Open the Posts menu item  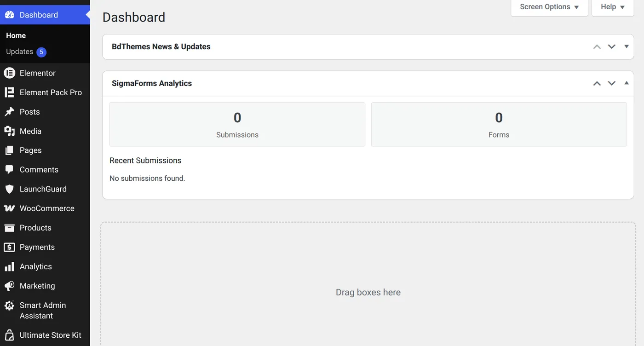point(45,111)
